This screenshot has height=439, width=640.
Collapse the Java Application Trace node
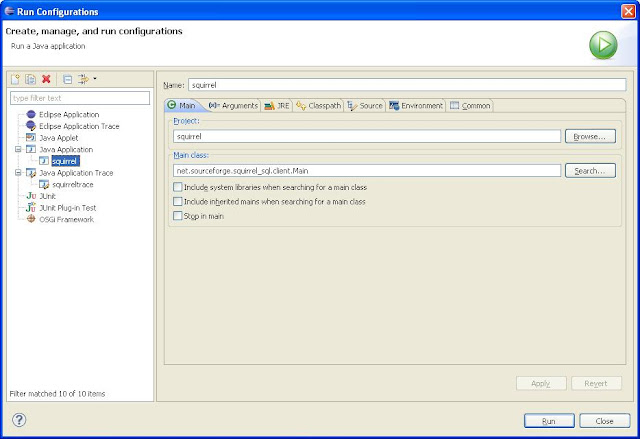pyautogui.click(x=18, y=173)
